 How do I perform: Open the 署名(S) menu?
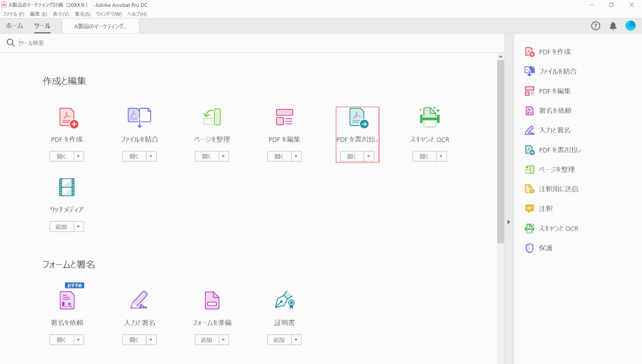[82, 14]
